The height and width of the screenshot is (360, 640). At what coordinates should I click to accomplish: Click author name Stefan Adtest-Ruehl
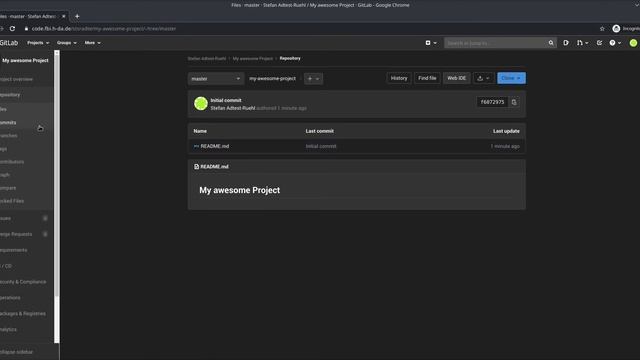233,108
